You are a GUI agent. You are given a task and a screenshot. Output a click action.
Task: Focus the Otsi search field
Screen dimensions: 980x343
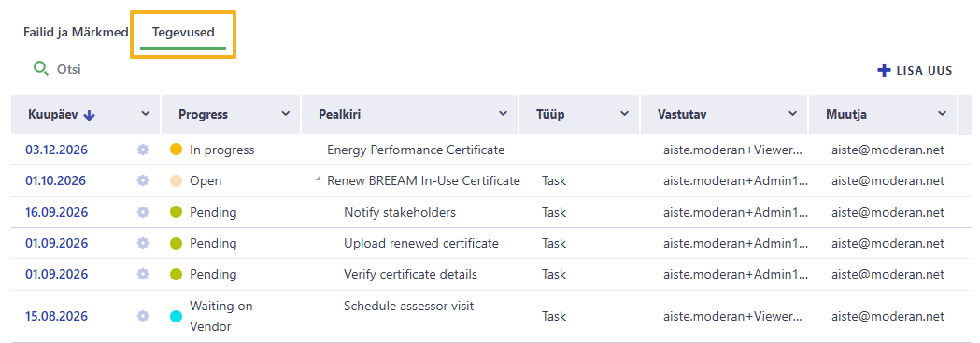tap(69, 69)
